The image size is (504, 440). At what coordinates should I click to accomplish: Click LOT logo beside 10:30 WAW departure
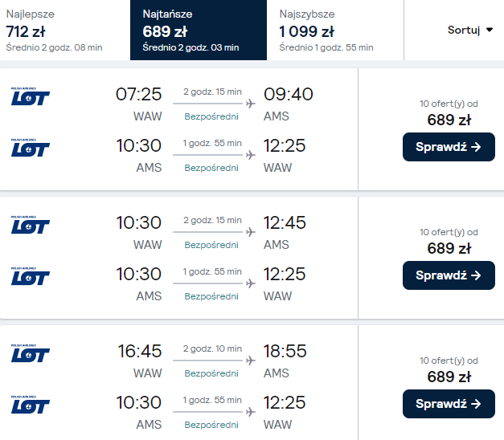30,226
